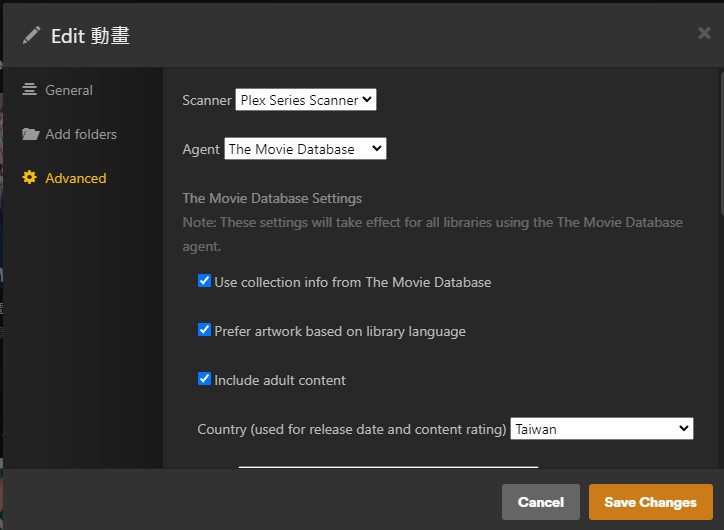
Task: Close the Edit dialog with X
Action: 704,34
